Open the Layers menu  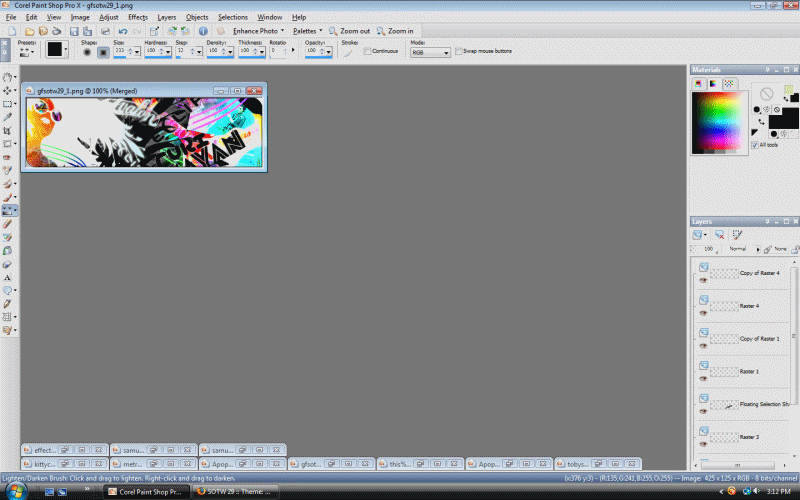[x=166, y=17]
